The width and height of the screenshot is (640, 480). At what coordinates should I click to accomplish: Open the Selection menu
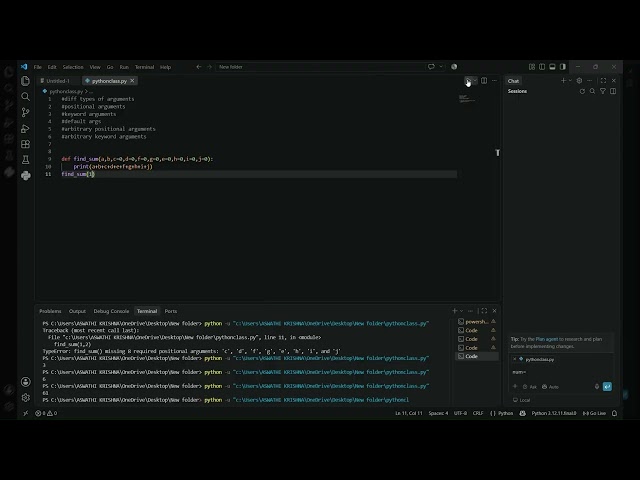tap(73, 67)
